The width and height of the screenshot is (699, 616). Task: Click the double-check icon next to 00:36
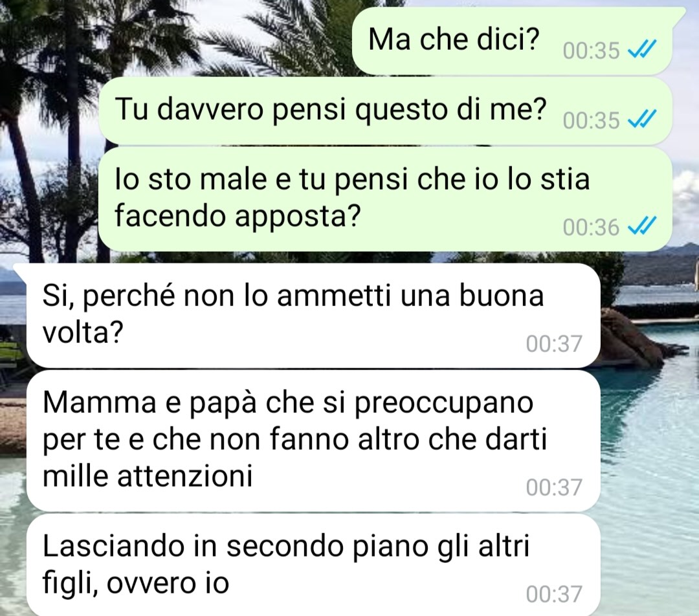(642, 226)
